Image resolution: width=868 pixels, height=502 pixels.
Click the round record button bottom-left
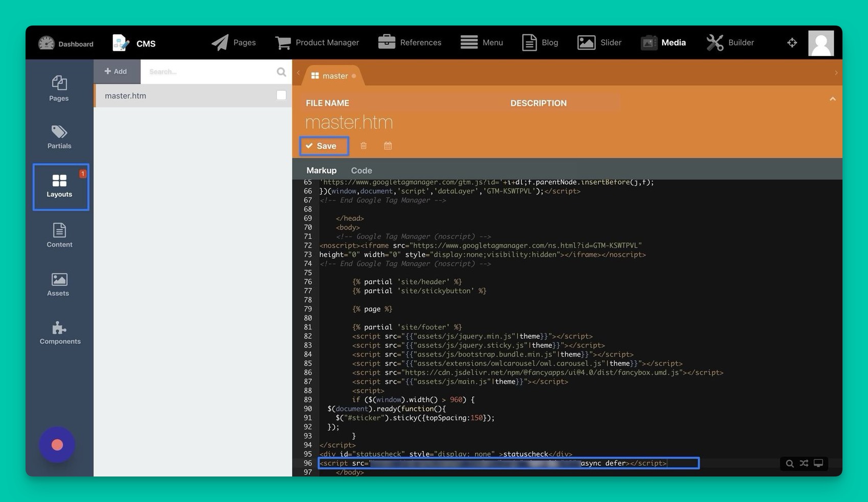[57, 445]
